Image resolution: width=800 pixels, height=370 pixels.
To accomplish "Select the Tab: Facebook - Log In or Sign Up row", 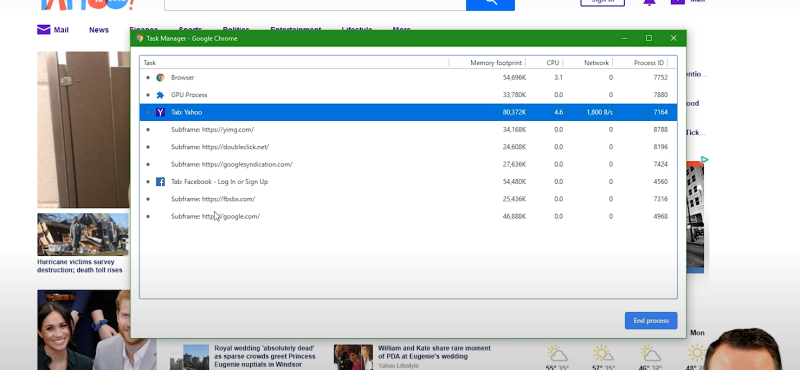I will 408,182.
